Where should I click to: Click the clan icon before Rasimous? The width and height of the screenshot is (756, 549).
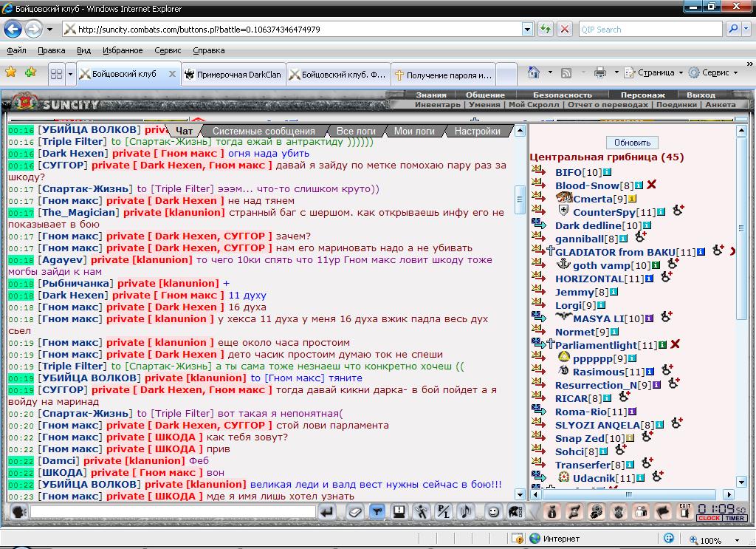563,370
